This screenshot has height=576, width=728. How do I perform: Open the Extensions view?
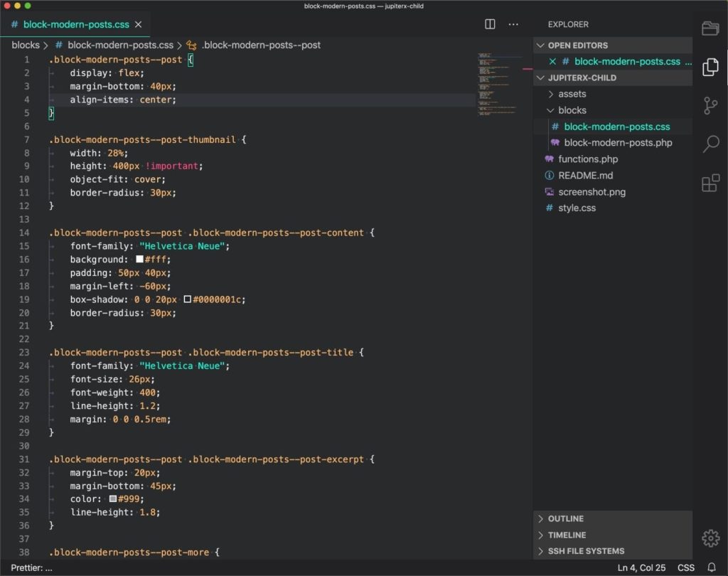(710, 183)
